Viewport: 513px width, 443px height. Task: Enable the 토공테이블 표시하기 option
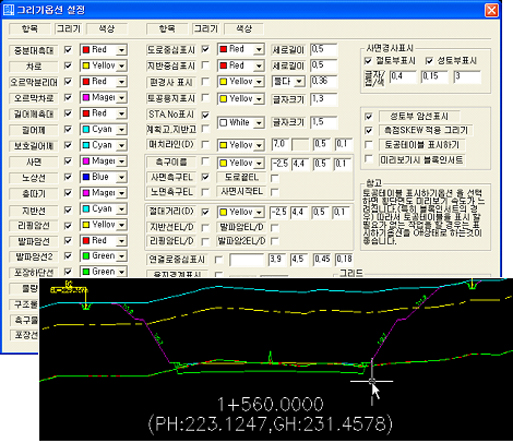pos(368,145)
